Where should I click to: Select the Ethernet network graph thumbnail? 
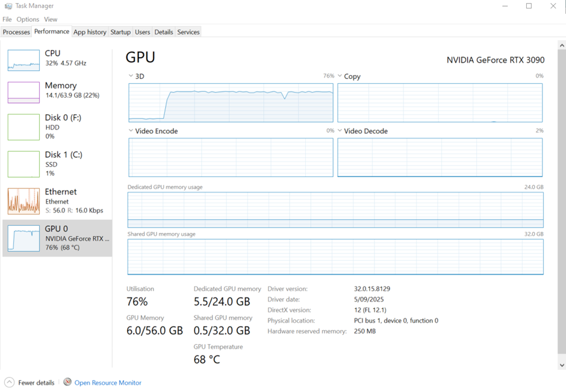(x=23, y=201)
